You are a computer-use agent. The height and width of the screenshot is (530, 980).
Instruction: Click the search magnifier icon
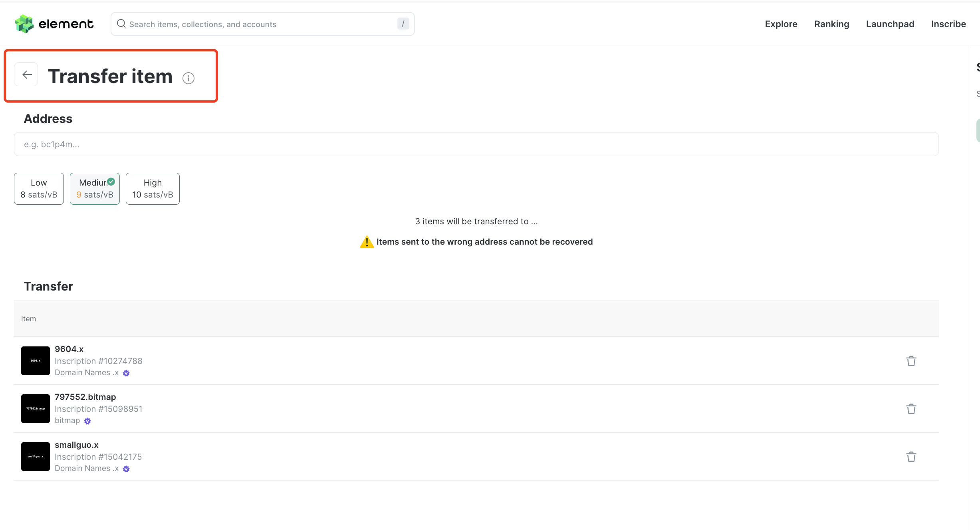[x=121, y=24]
